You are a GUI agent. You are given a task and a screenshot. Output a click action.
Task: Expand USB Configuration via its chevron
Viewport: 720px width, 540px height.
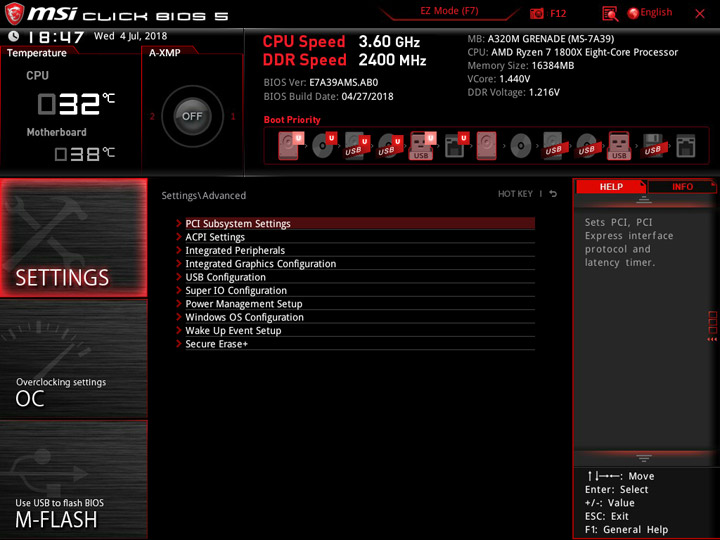(x=179, y=277)
